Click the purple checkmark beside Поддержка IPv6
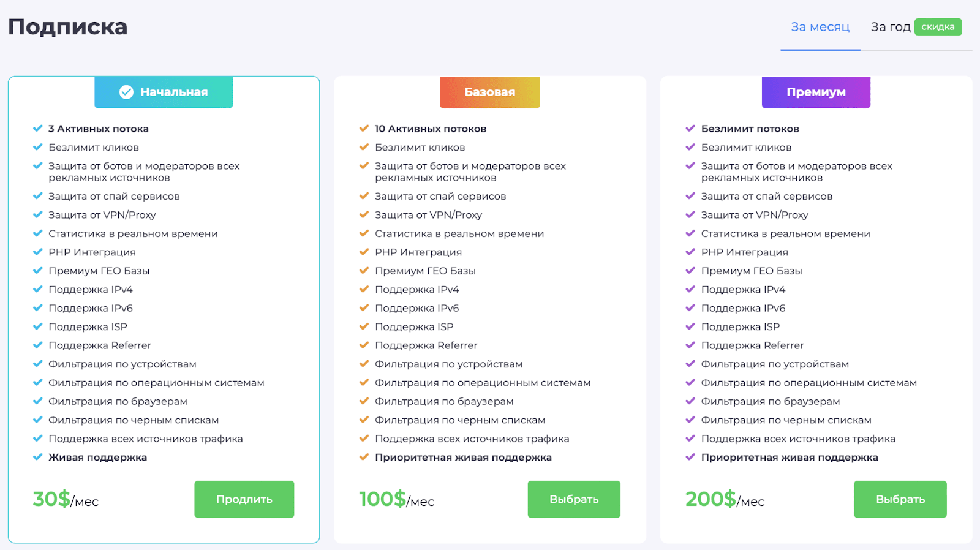This screenshot has height=550, width=980. [x=690, y=307]
